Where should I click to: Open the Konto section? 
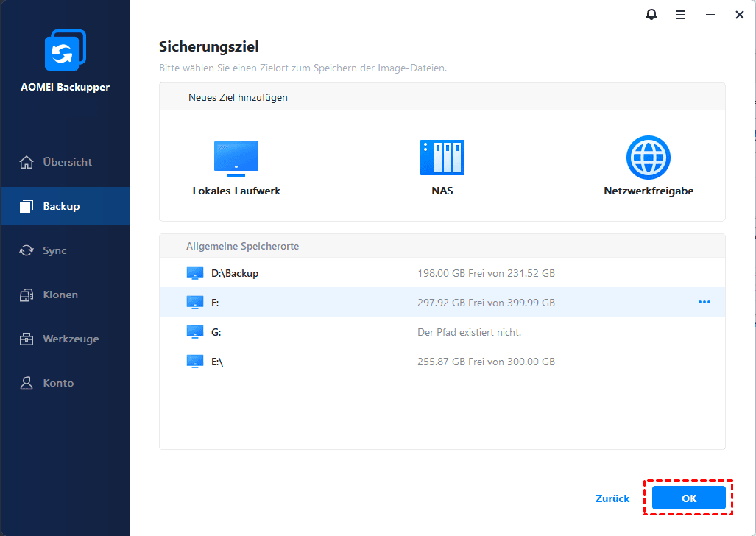pos(66,383)
